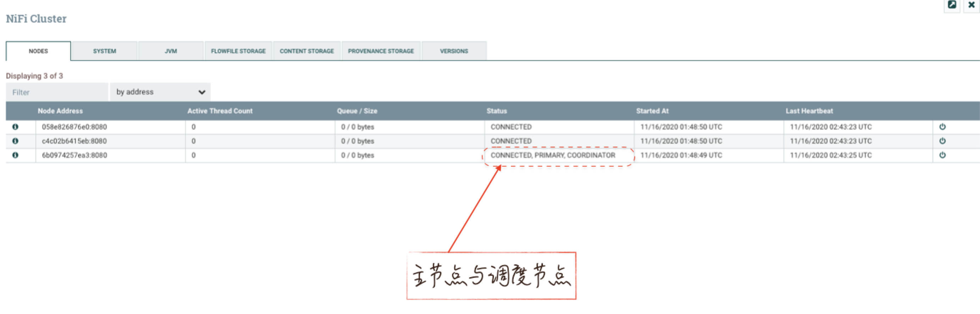Sort by Node Address column header

60,111
